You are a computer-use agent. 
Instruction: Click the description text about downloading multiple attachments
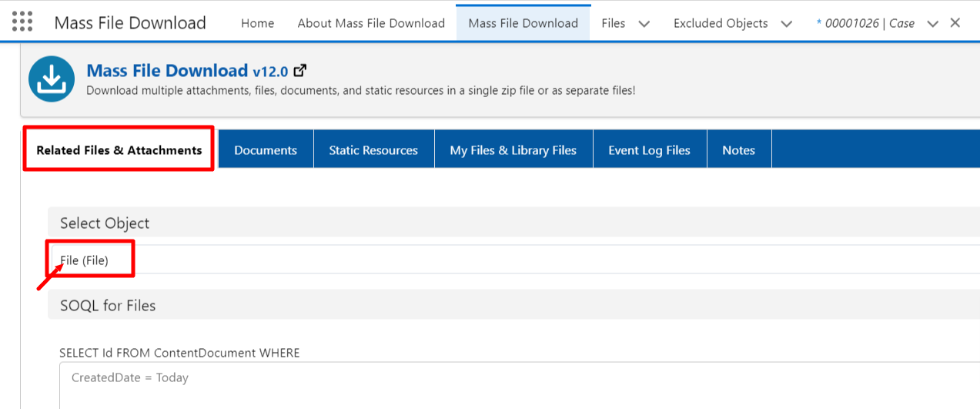point(360,90)
